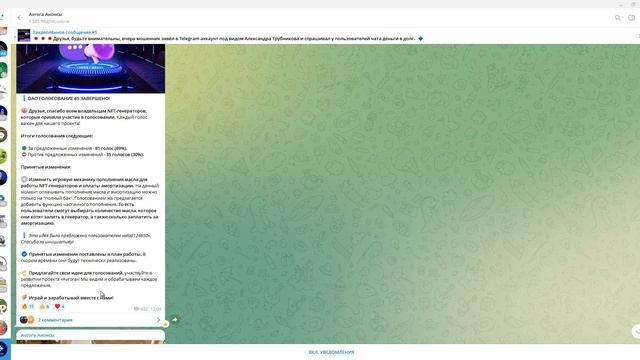Open the purple megaphone post image

tap(91, 69)
